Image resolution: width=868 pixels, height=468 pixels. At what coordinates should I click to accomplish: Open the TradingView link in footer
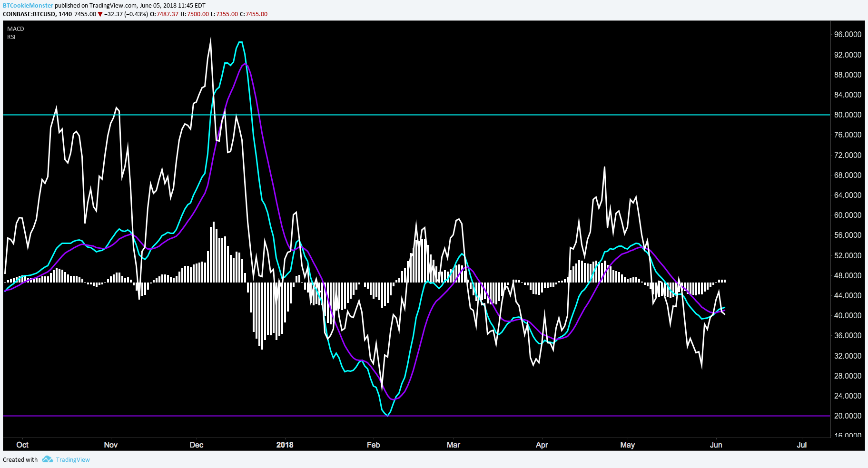coord(73,459)
